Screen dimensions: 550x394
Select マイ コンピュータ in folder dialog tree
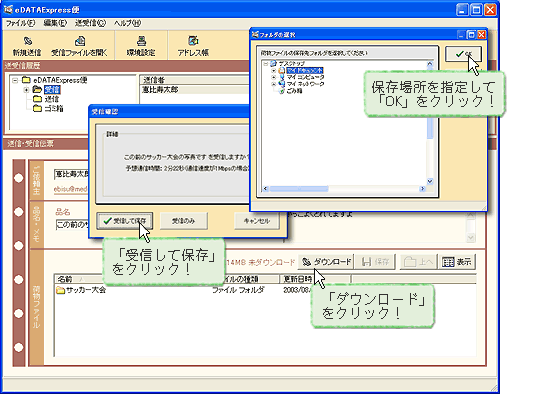coord(306,77)
